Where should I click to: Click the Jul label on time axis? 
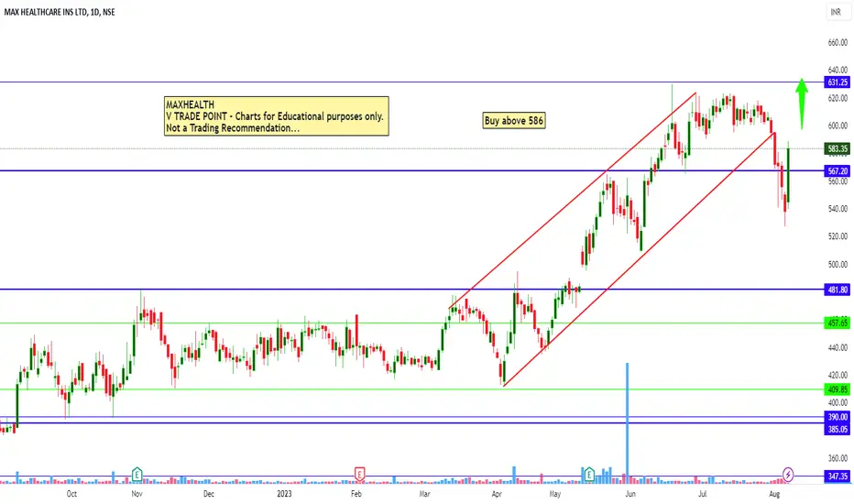(703, 494)
